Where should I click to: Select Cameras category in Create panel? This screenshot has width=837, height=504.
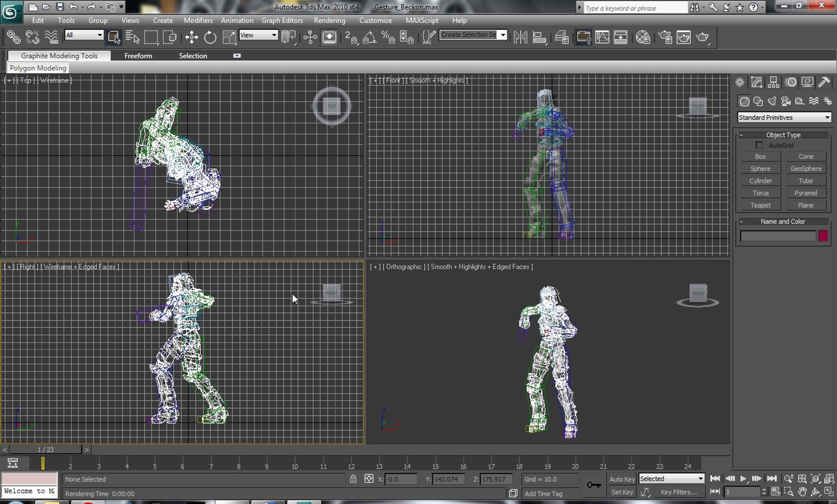786,101
